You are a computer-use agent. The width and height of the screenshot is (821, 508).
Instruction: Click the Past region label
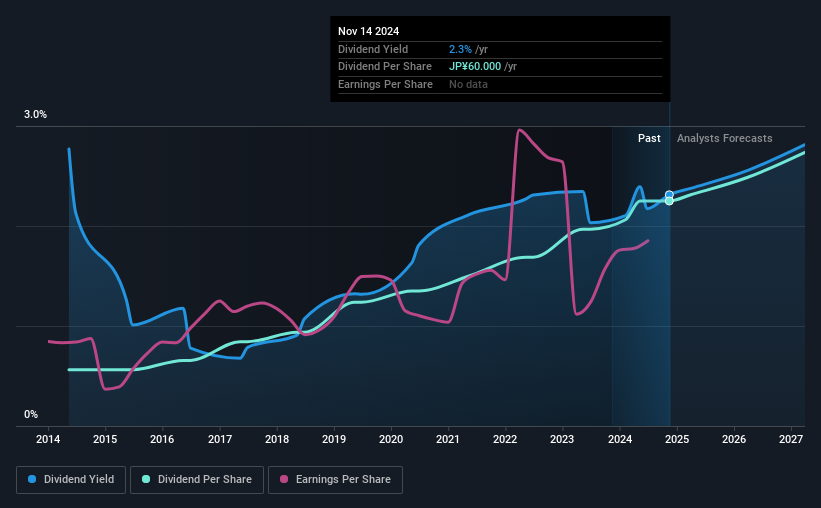[649, 138]
